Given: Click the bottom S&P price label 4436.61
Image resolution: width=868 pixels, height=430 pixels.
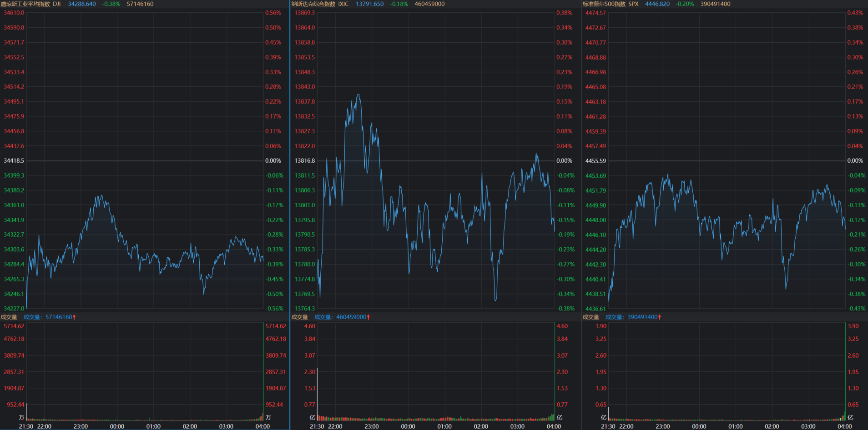Looking at the screenshot, I should [x=595, y=309].
